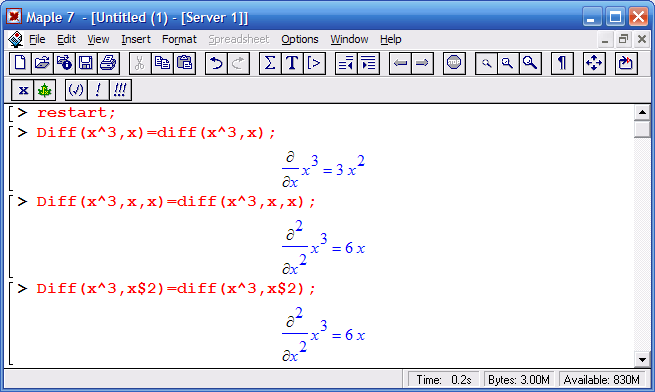655x392 pixels.
Task: Print the worksheet with printer icon
Action: point(109,64)
